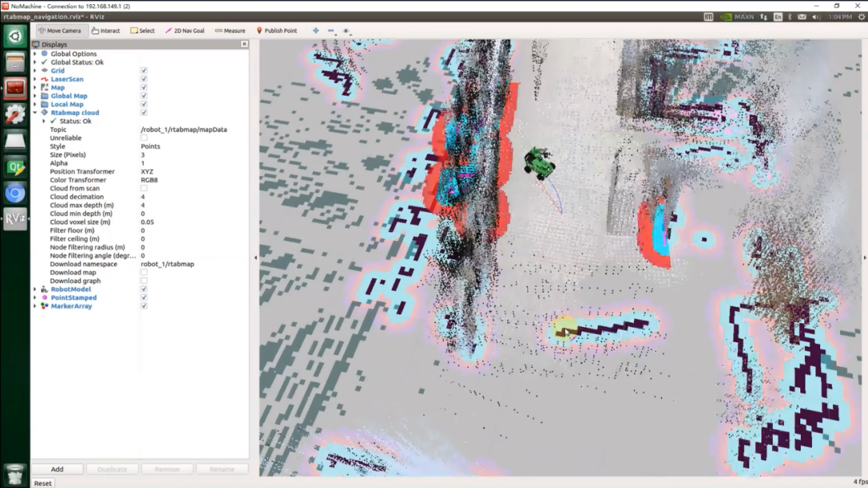The image size is (868, 488).
Task: Check the Download map checkbox
Action: point(144,272)
